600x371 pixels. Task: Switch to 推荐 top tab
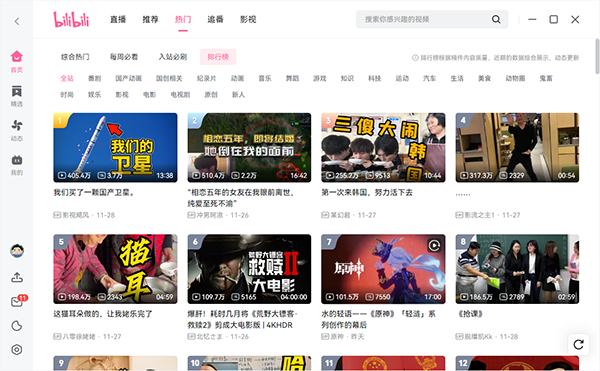[150, 20]
